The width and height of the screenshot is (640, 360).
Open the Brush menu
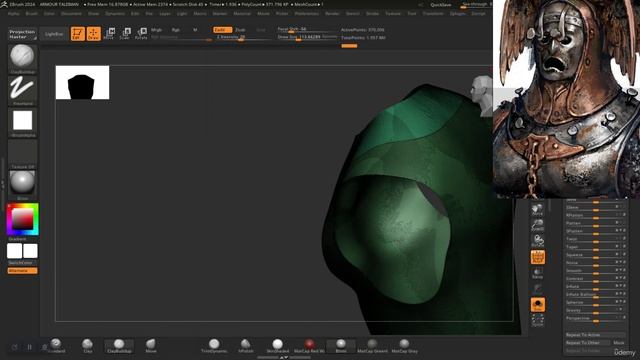31,13
